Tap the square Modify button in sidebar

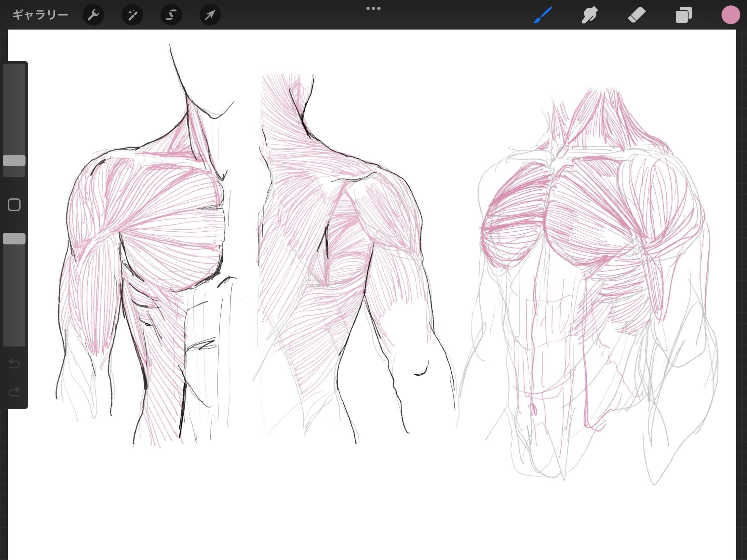click(x=14, y=205)
